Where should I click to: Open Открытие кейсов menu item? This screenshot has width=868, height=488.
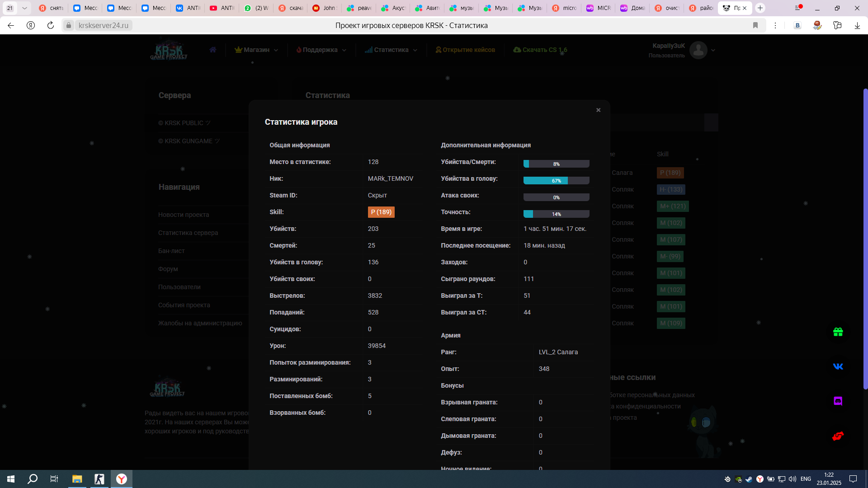[465, 50]
